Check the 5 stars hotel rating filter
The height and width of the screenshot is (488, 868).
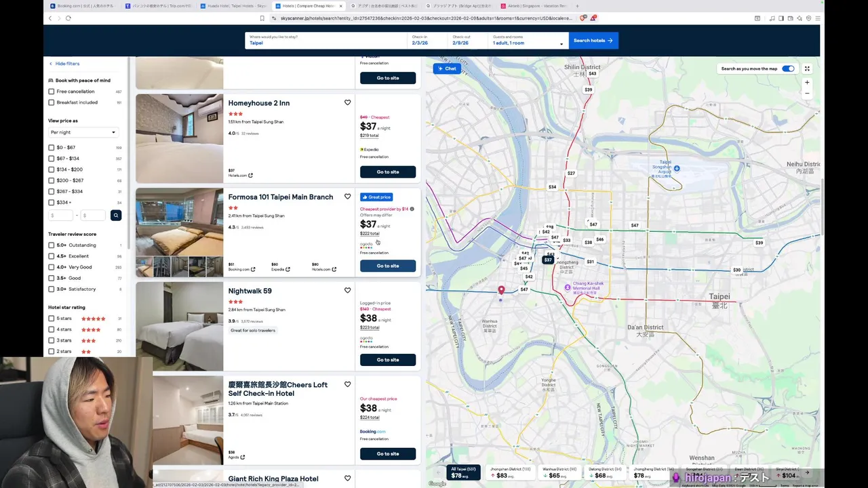pos(51,319)
